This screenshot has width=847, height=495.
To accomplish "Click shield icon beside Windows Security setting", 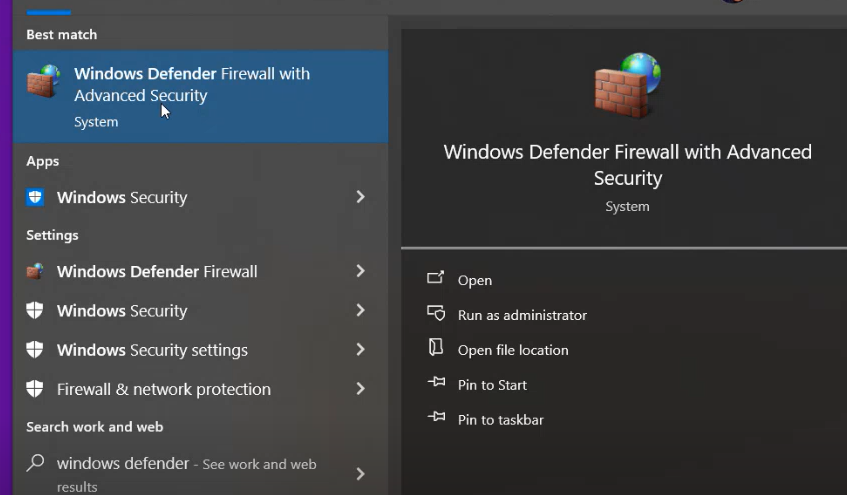I will click(x=35, y=310).
